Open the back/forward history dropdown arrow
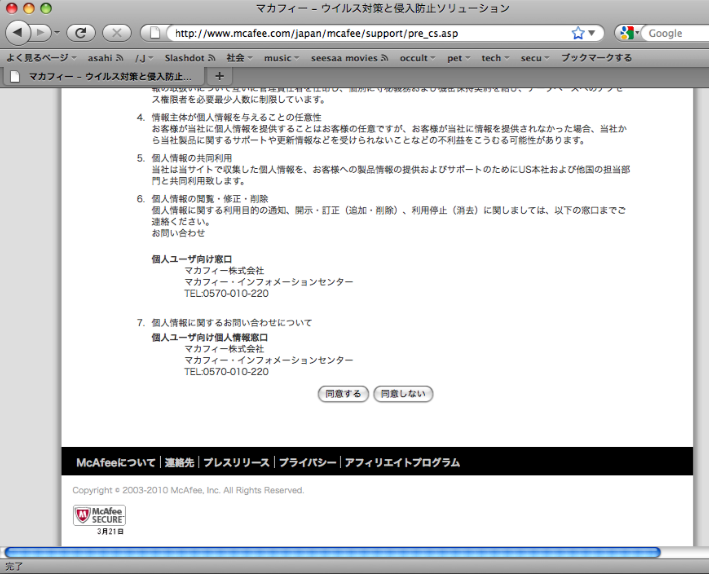 click(x=57, y=33)
